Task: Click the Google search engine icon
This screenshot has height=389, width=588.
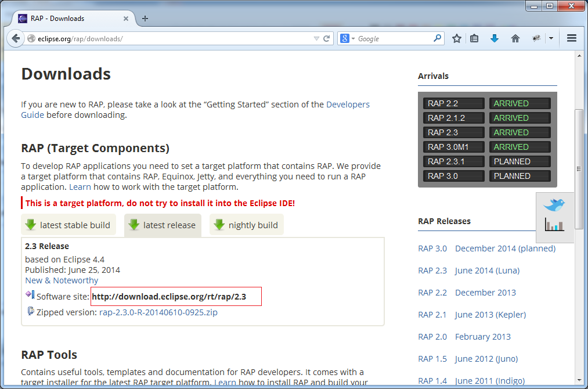Action: tap(345, 38)
